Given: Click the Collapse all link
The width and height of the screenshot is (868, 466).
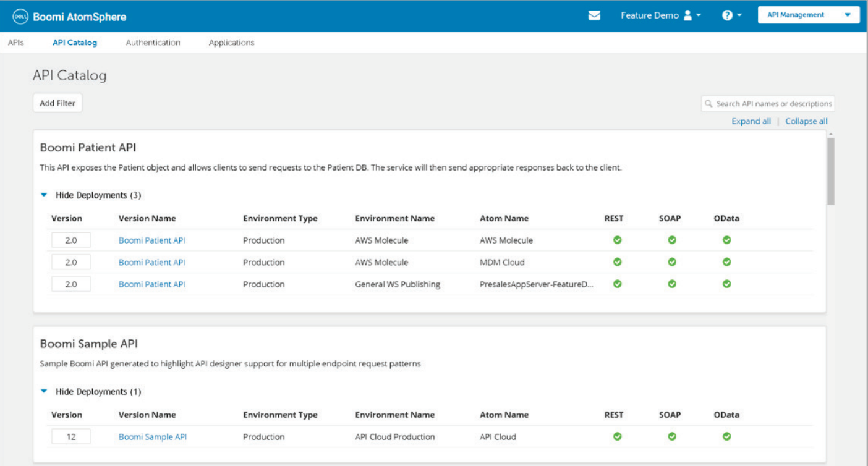Looking at the screenshot, I should click(806, 121).
